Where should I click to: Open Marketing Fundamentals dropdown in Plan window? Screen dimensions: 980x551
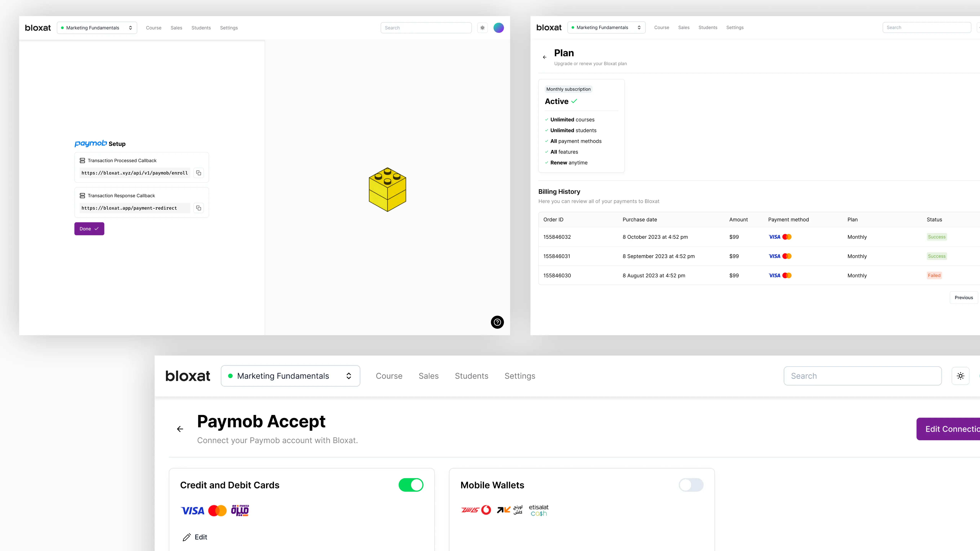606,27
